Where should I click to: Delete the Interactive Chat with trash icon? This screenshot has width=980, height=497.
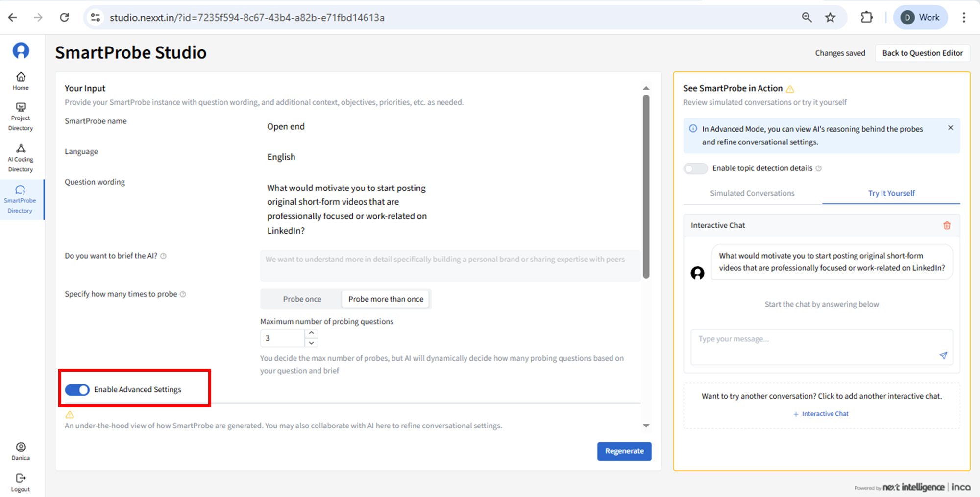pyautogui.click(x=947, y=225)
